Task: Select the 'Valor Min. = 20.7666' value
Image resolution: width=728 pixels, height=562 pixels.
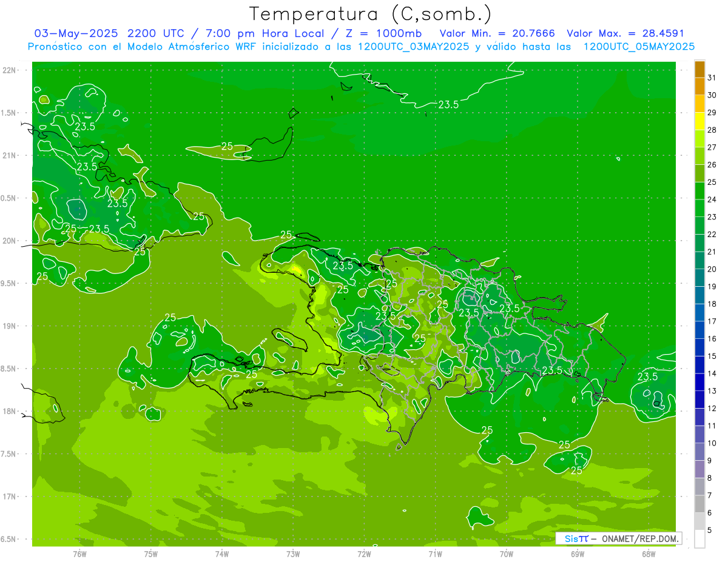Action: tap(497, 33)
